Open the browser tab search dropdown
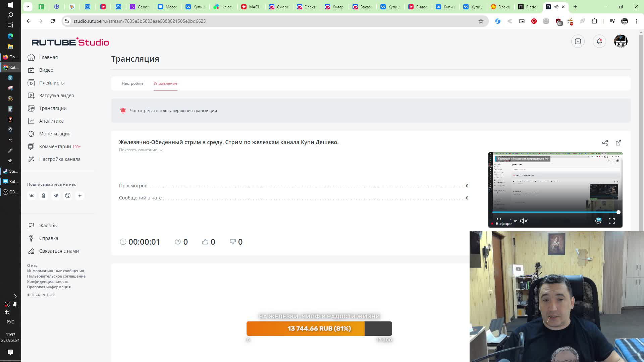Image resolution: width=644 pixels, height=362 pixels. pos(28,6)
